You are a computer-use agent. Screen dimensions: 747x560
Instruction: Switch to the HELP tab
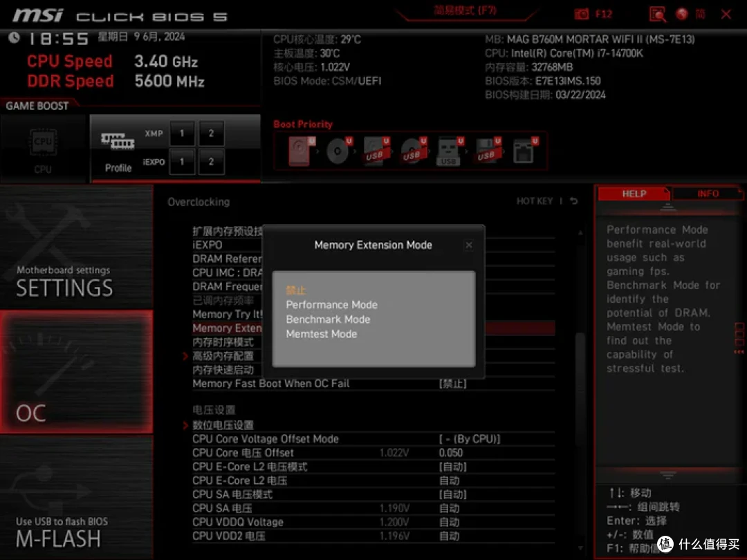[x=634, y=194]
